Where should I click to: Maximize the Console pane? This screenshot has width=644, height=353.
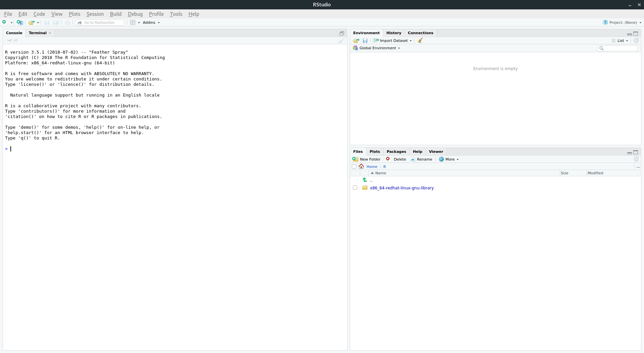342,33
